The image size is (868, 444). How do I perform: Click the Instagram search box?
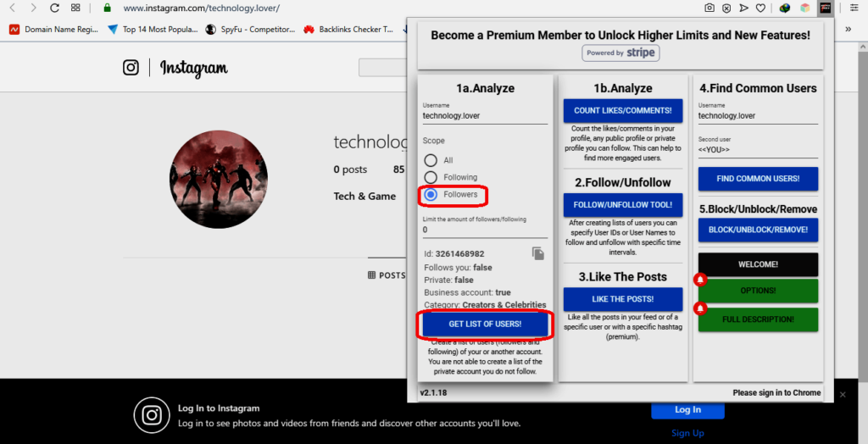pyautogui.click(x=383, y=68)
